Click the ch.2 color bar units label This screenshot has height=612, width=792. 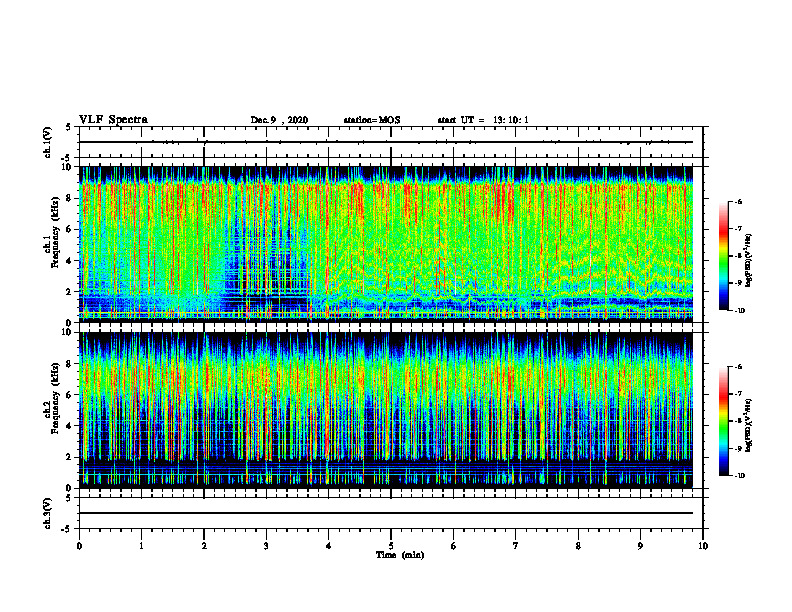click(x=749, y=426)
